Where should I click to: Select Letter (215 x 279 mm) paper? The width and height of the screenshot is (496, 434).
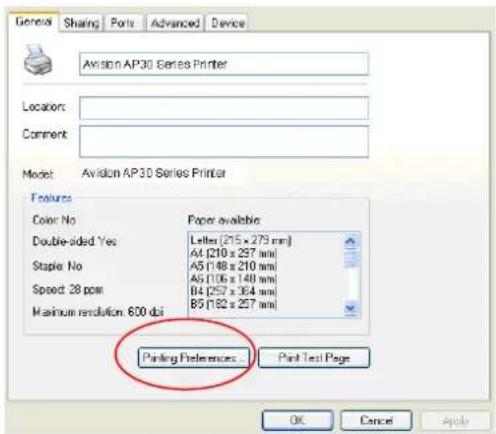coord(241,240)
